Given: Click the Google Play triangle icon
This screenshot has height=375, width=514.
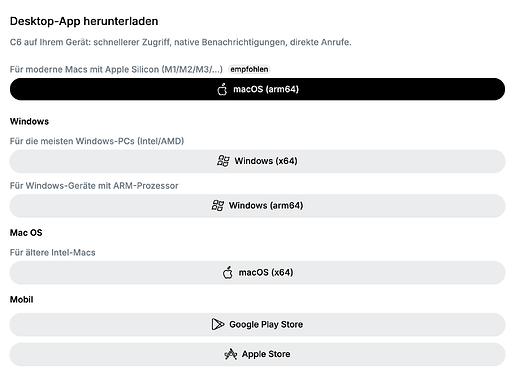Looking at the screenshot, I should pyautogui.click(x=218, y=324).
